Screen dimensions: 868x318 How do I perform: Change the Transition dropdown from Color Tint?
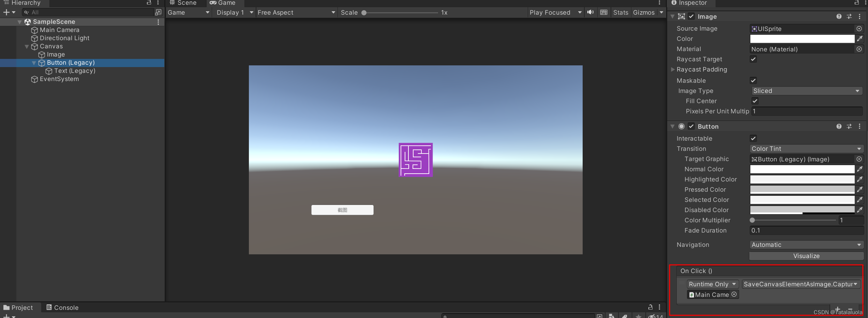pos(807,149)
